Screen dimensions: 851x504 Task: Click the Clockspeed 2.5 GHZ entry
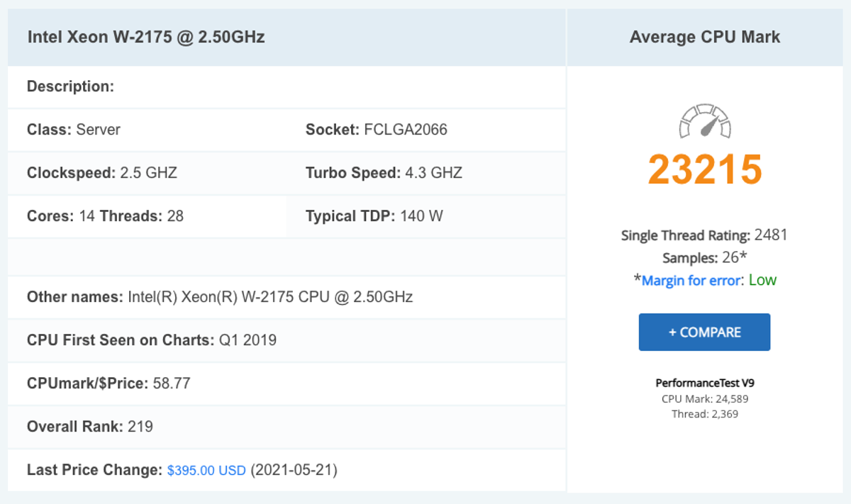point(102,173)
